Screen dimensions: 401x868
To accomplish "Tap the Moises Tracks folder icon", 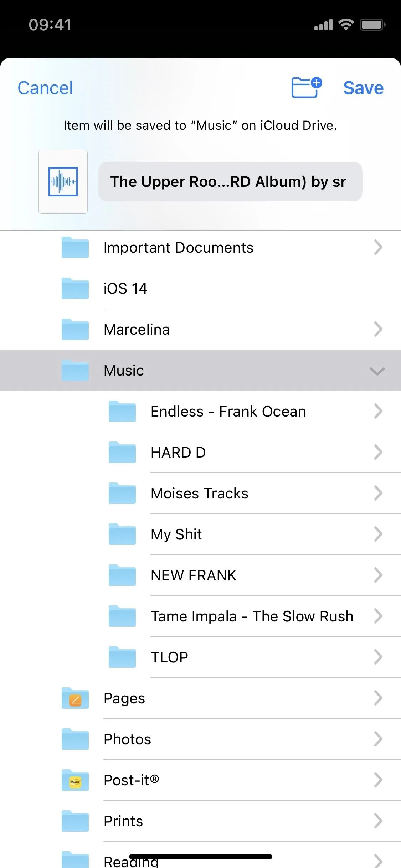I will pos(122,493).
